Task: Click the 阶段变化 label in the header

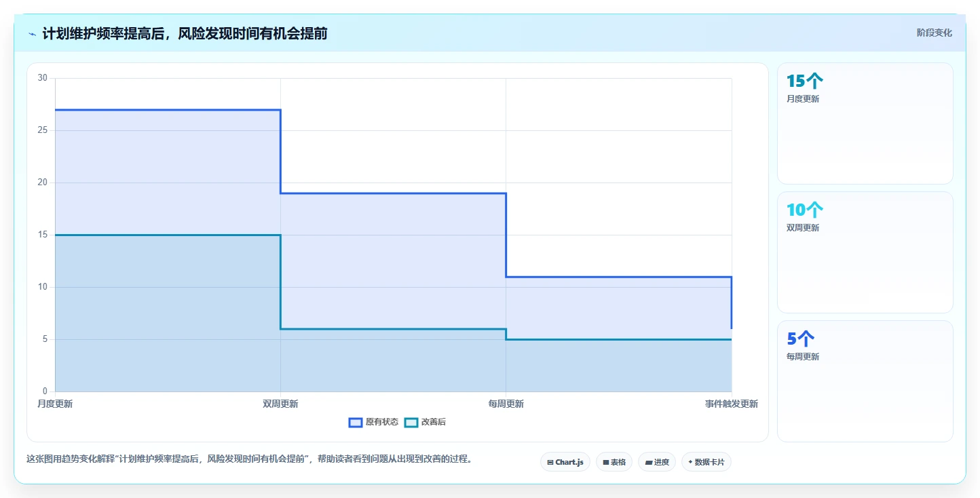Action: (935, 33)
